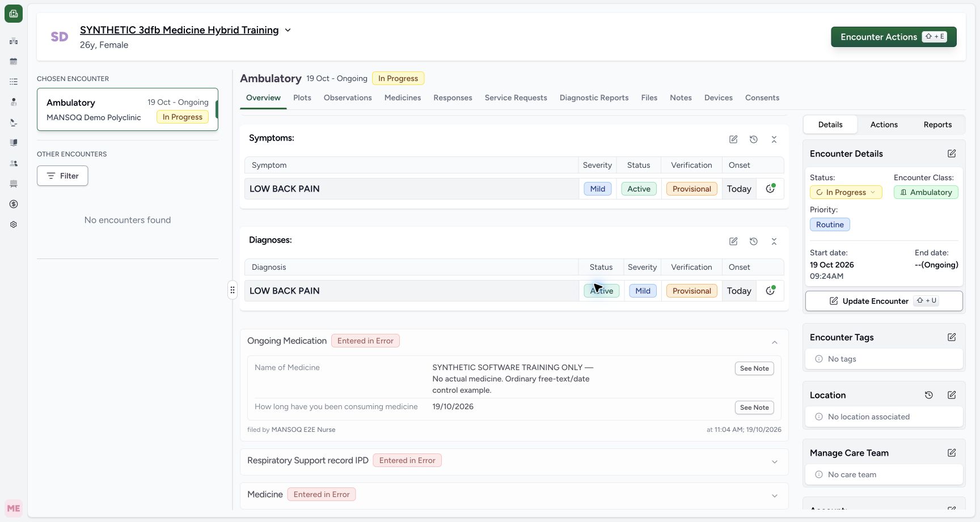Open the Encounter Actions button
Screen dimensions: 980x522
tap(894, 37)
